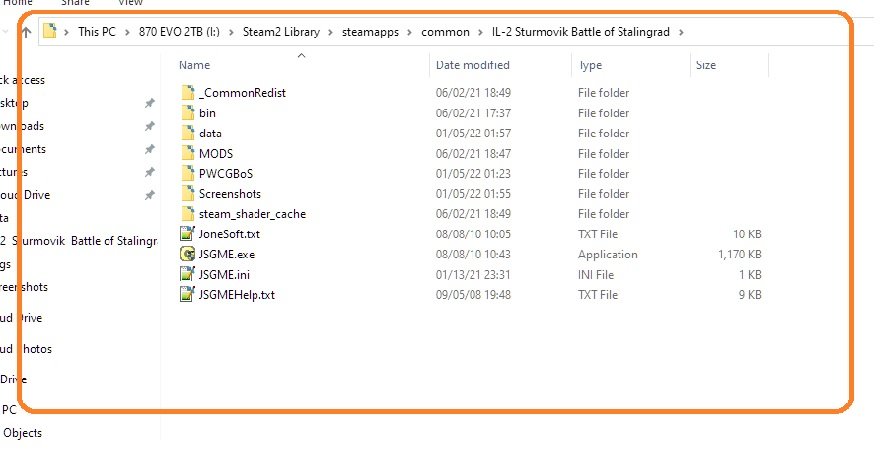This screenshot has height=458, width=886.
Task: Navigate to 870 EVO 2TB (I:) breadcrumb
Action: (179, 32)
